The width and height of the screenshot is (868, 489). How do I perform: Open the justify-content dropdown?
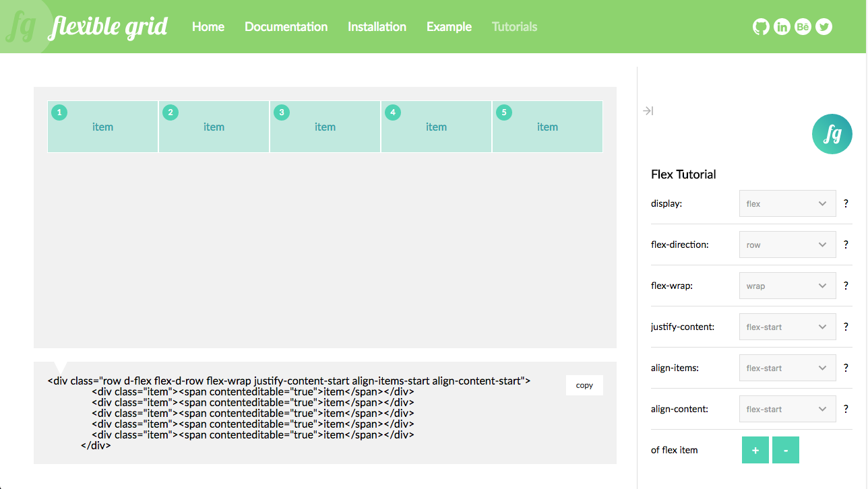click(788, 327)
